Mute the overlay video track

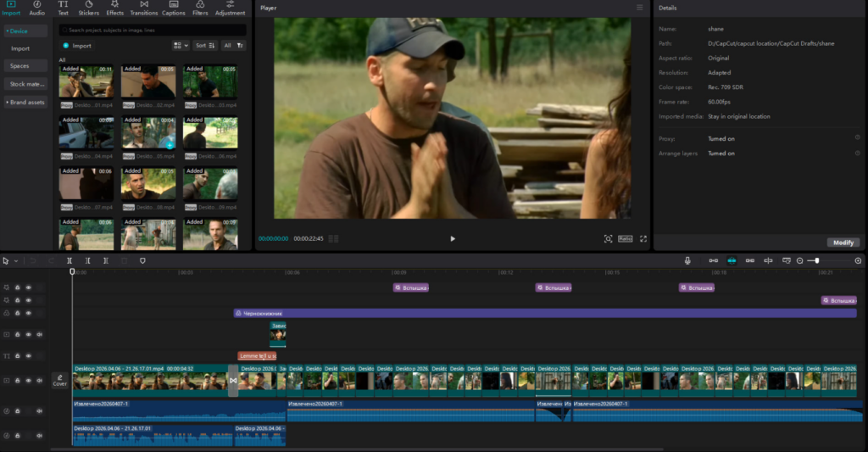coord(39,335)
